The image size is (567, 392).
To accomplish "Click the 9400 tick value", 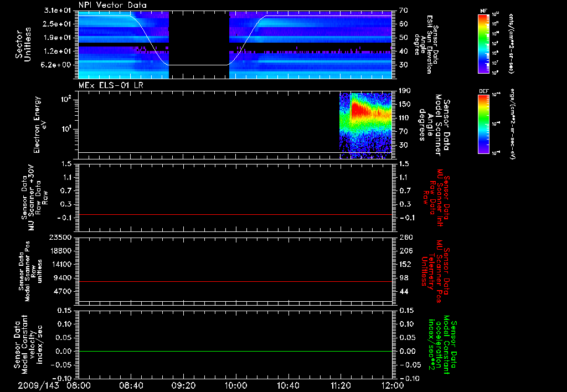I will [x=63, y=278].
